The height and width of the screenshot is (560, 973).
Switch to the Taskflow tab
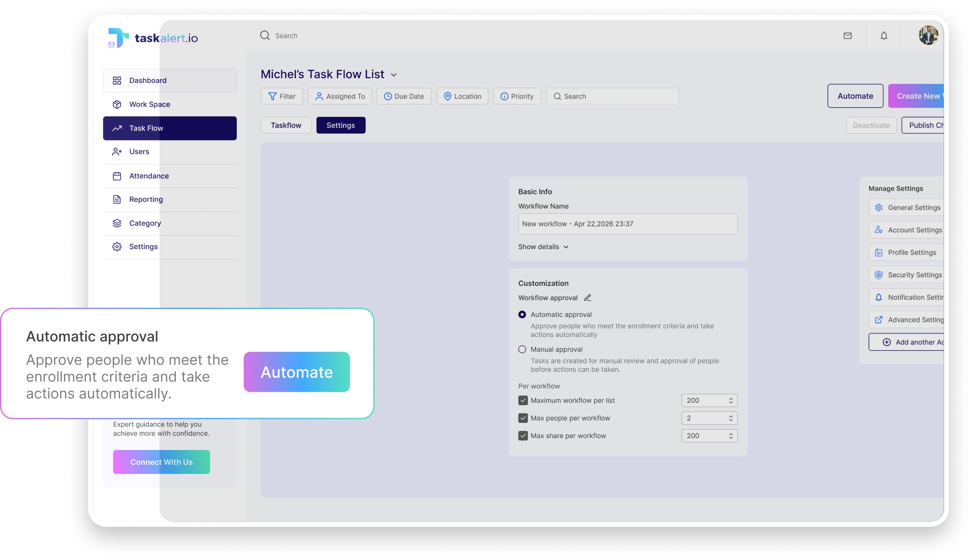(286, 125)
